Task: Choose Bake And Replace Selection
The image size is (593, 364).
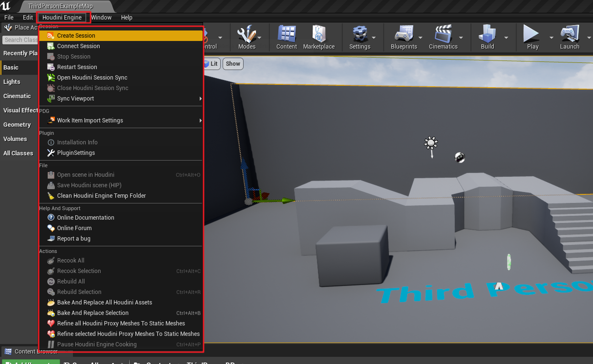Action: click(121, 313)
